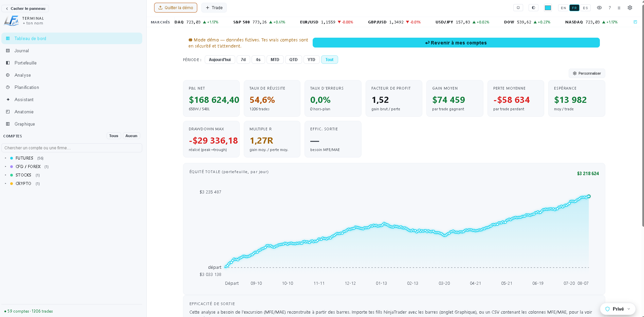Select the QTD period
This screenshot has width=644, height=317.
point(293,60)
